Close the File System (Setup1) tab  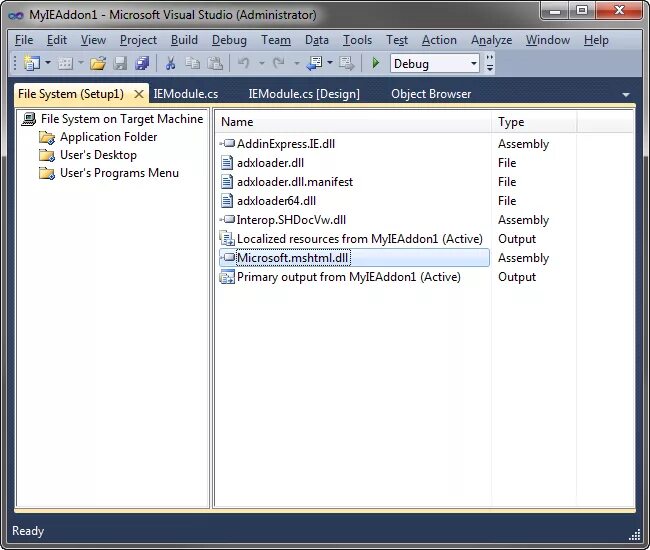pos(139,94)
